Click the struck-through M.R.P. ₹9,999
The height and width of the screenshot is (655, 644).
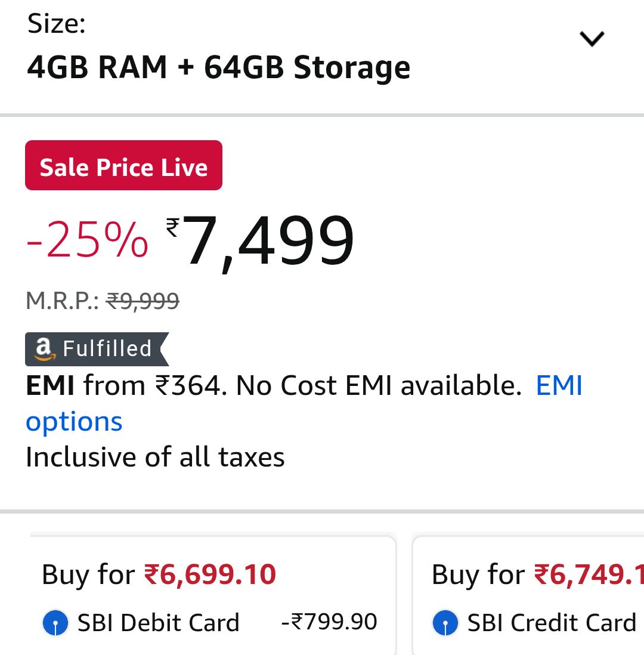pos(143,301)
